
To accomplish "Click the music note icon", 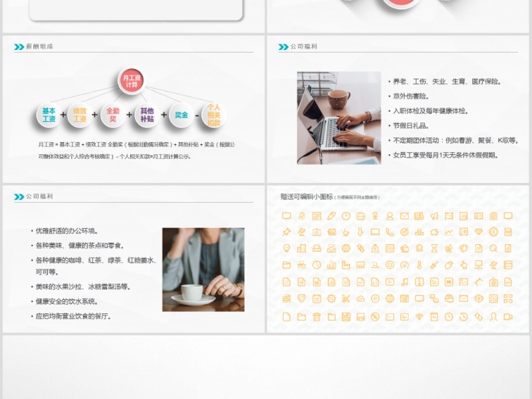I will pyautogui.click(x=404, y=281).
